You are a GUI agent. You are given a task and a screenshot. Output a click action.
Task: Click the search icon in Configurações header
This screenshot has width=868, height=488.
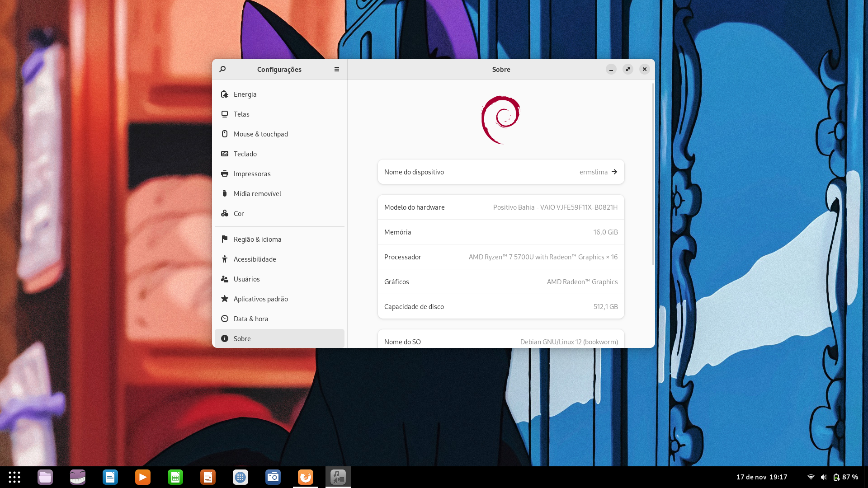(x=222, y=69)
